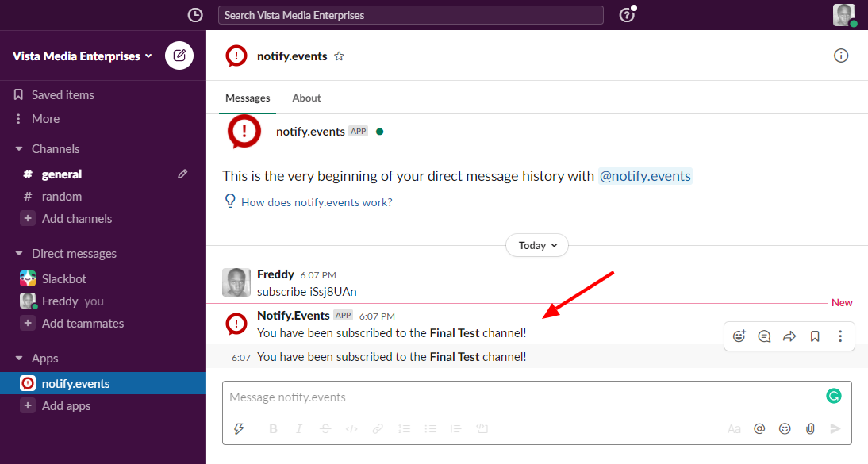Click the 6:07 PM timestamp on Freddy's message
The height and width of the screenshot is (464, 868).
pos(318,275)
